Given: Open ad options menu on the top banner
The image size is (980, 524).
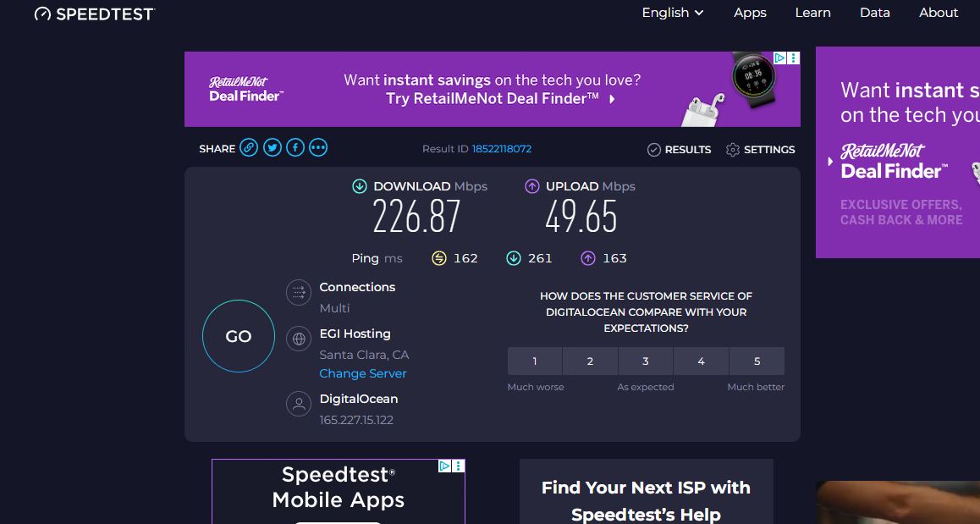Looking at the screenshot, I should (794, 58).
